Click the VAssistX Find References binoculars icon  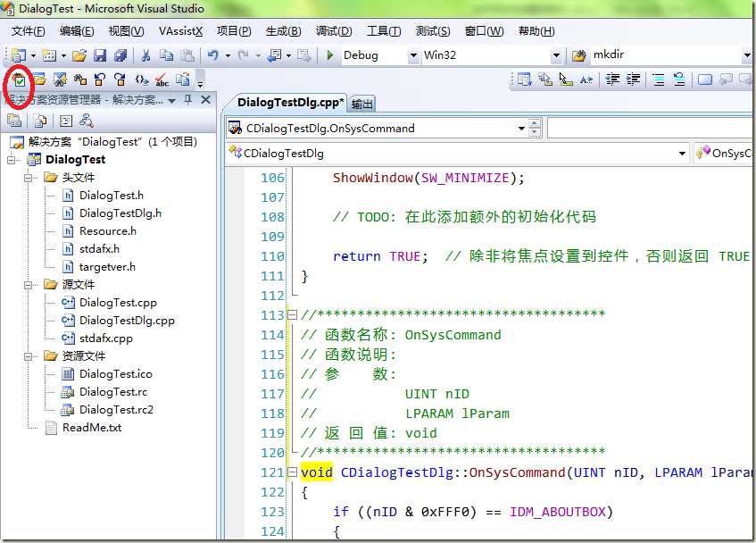click(x=80, y=79)
